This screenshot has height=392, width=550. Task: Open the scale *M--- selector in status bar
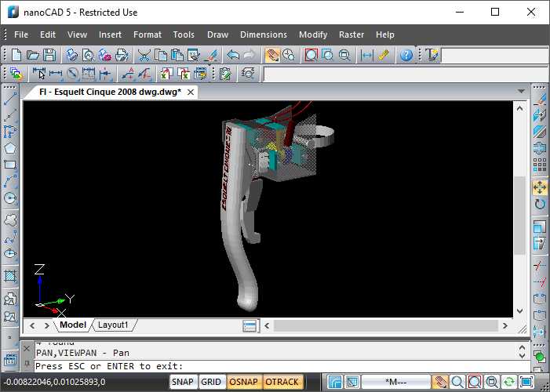[x=395, y=382]
